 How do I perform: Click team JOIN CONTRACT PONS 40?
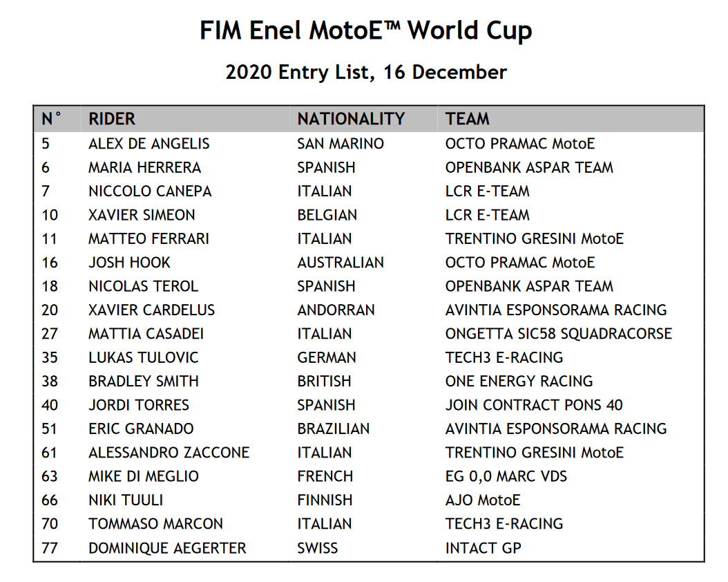pos(534,405)
